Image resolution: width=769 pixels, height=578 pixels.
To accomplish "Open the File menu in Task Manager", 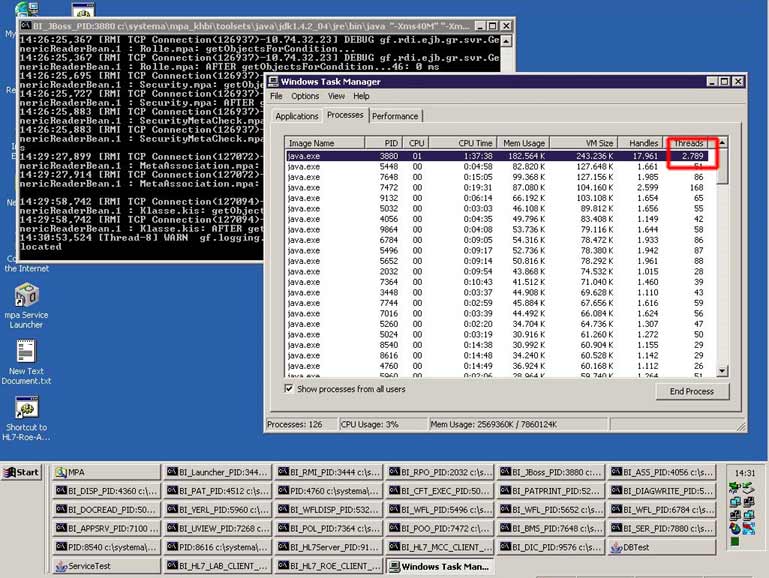I will point(276,96).
